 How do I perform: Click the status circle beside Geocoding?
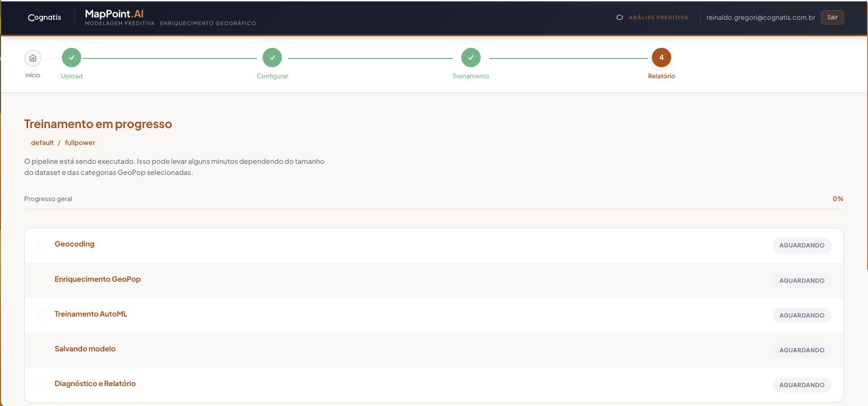(x=42, y=245)
